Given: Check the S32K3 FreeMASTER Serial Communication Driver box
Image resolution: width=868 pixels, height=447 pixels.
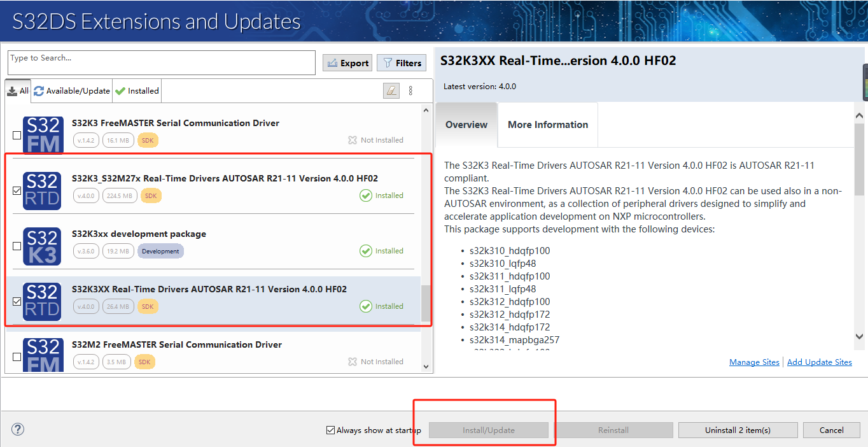Looking at the screenshot, I should [x=17, y=135].
